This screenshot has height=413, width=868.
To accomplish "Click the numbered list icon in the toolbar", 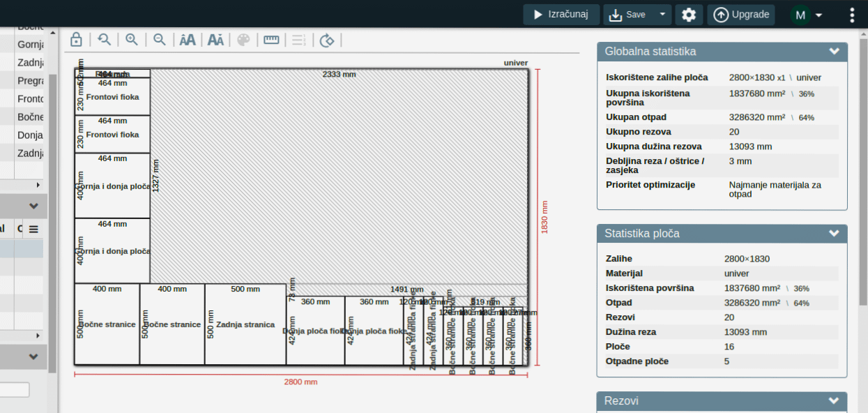I will click(x=299, y=40).
